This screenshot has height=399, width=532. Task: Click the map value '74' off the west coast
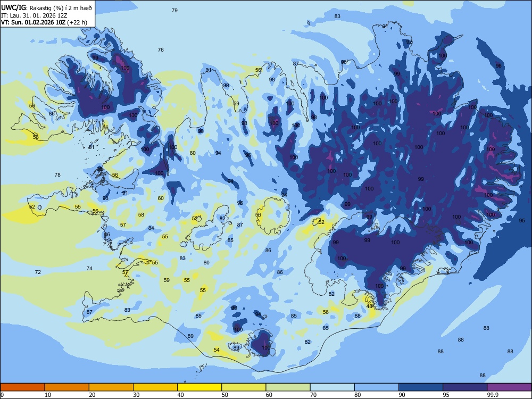tap(89, 268)
